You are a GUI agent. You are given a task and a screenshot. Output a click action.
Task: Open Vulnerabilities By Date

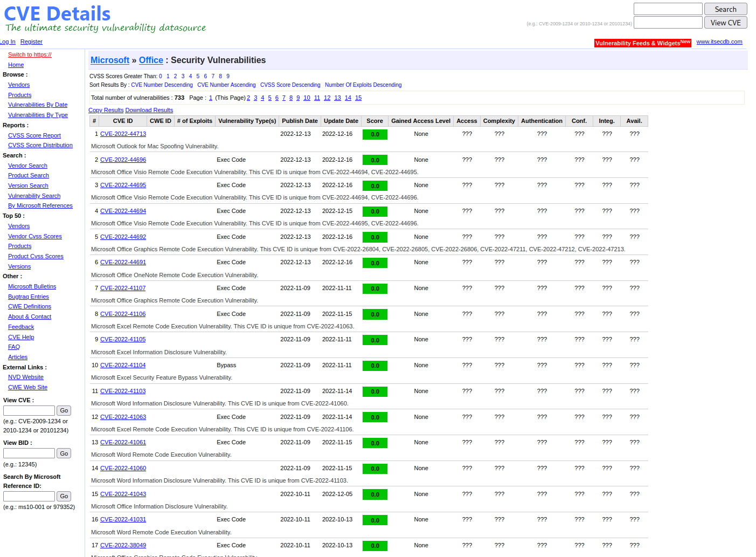(x=38, y=105)
